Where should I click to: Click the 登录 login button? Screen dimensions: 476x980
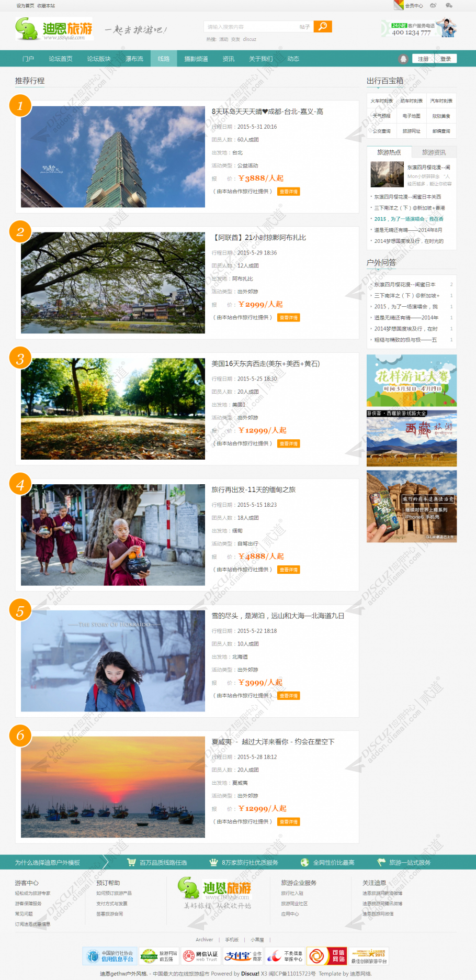coord(446,59)
